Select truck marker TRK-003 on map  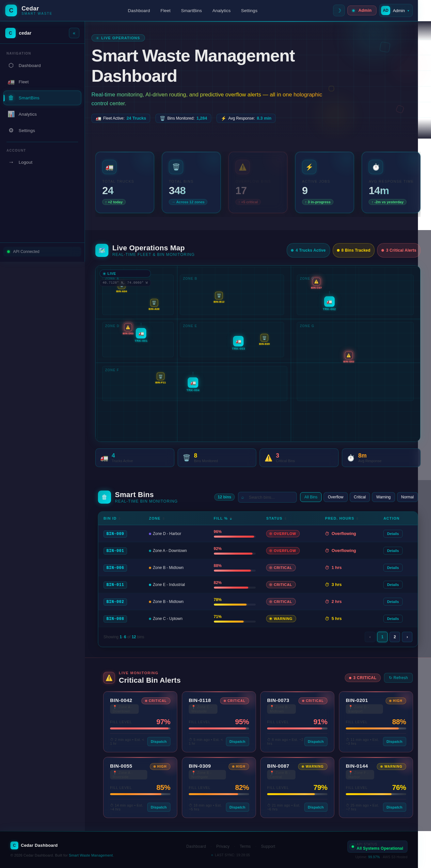pyautogui.click(x=238, y=341)
